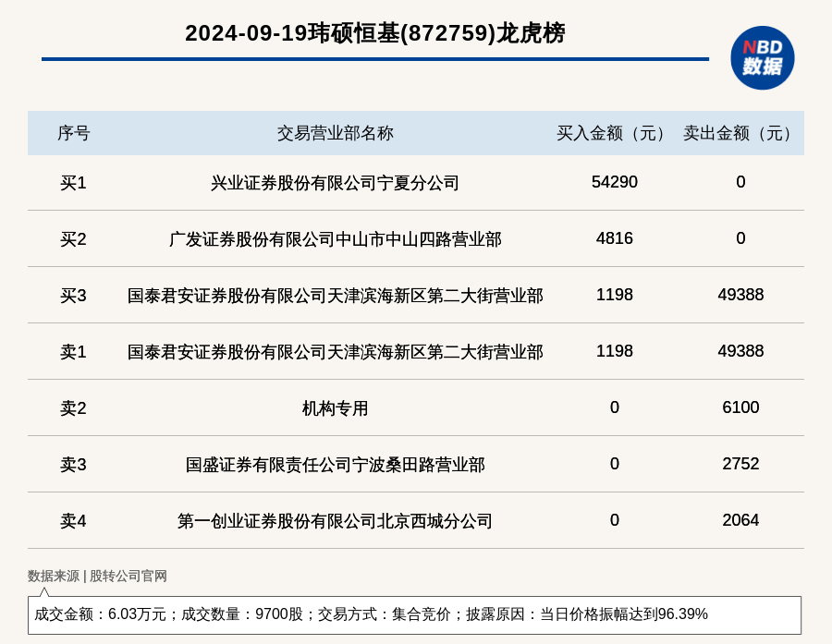
Task: Click the 机构专用 cell
Action: click(x=335, y=408)
